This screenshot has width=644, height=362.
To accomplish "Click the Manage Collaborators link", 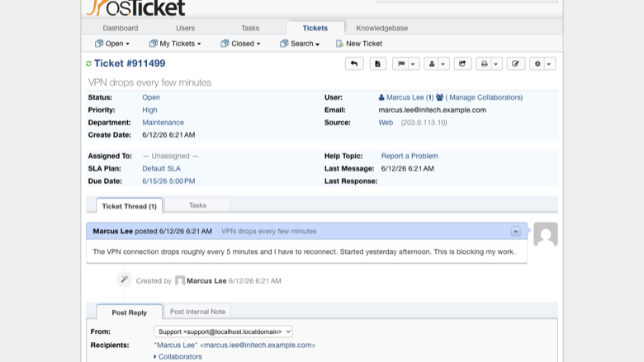I will (484, 97).
